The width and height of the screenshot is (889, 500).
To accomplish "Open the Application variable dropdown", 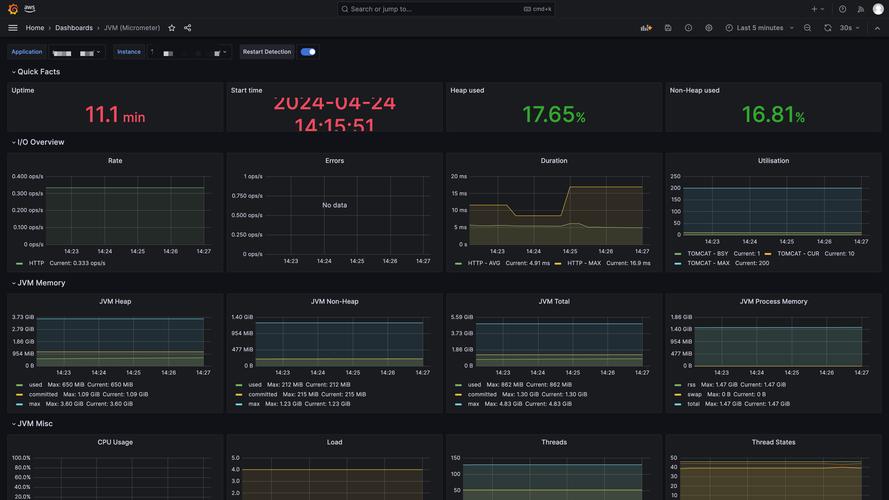I will tap(77, 52).
